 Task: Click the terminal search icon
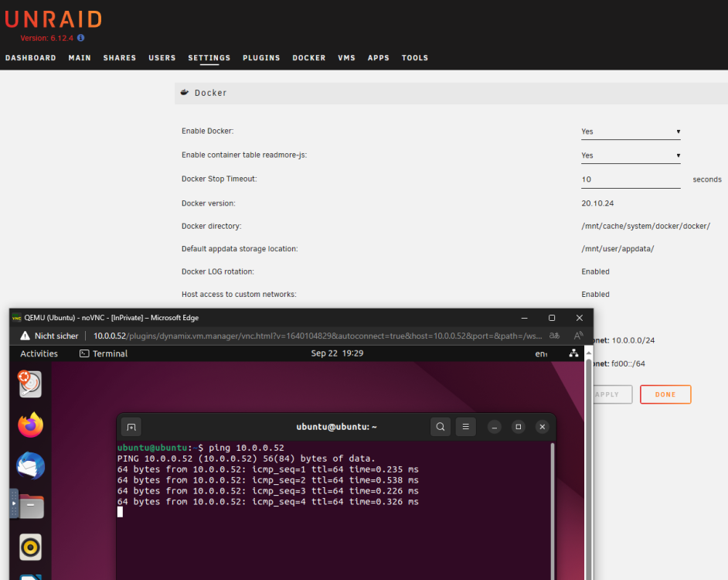point(441,427)
